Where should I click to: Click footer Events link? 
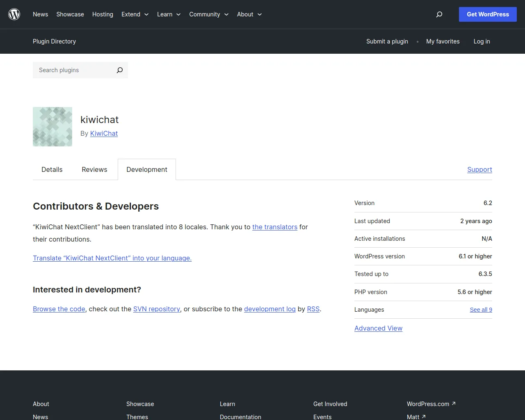(x=322, y=417)
